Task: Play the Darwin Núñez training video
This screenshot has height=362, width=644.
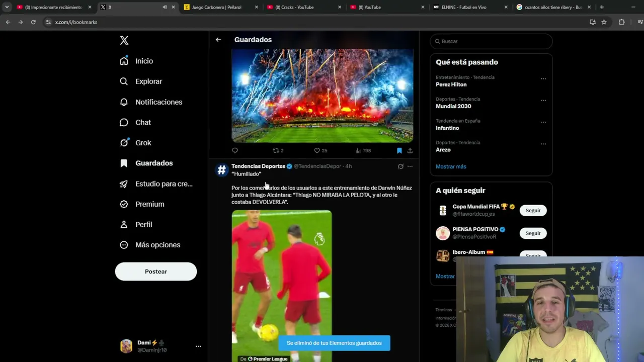Action: (282, 286)
